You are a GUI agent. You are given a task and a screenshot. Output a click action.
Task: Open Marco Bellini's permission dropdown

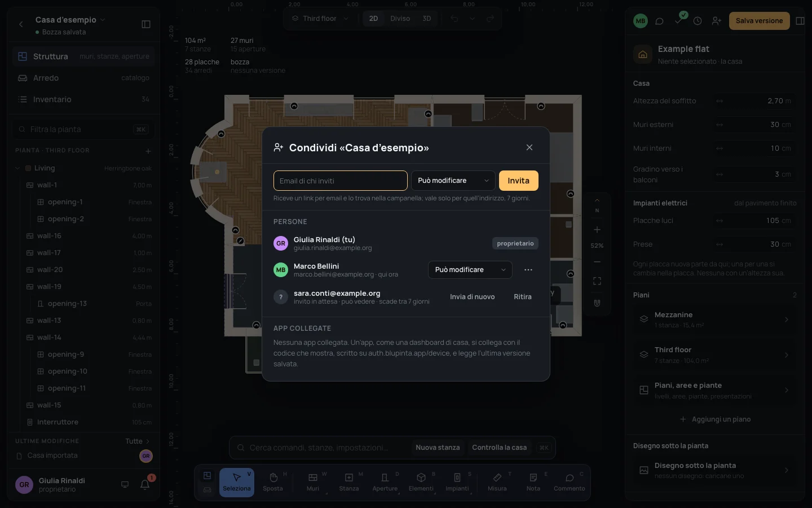coord(470,270)
